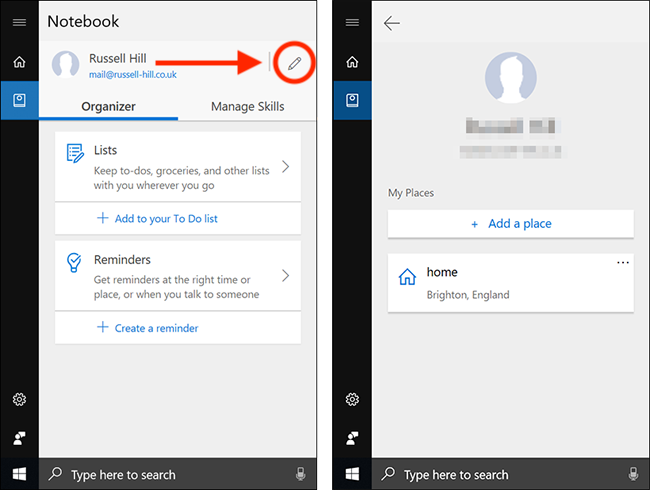Click search field in right panel taskbar

(x=511, y=474)
